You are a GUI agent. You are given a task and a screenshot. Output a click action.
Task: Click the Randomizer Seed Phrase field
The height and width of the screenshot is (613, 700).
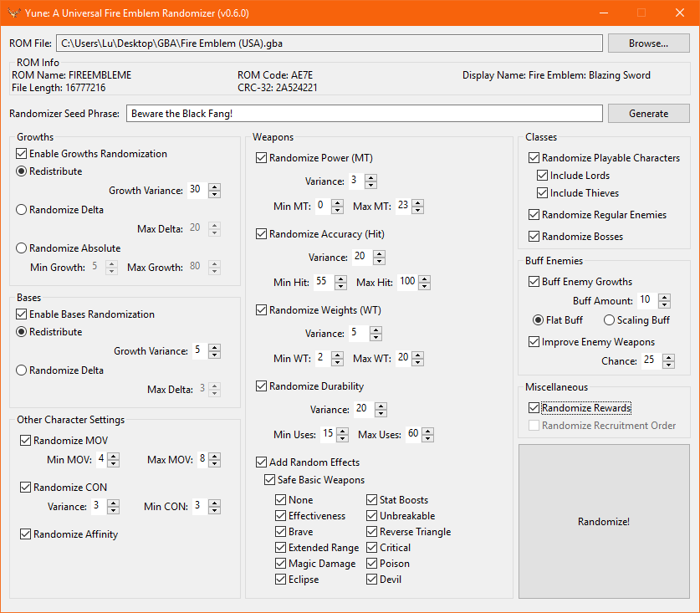click(x=365, y=114)
